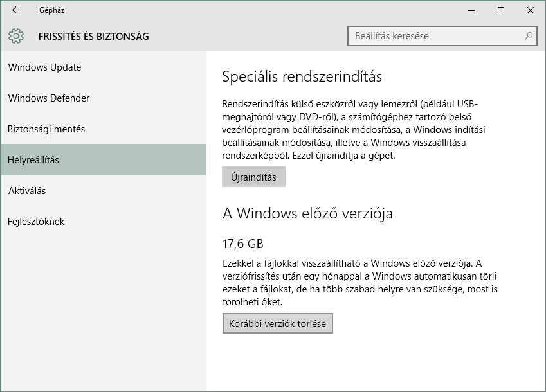Select Windows Defender in the sidebar

click(49, 98)
